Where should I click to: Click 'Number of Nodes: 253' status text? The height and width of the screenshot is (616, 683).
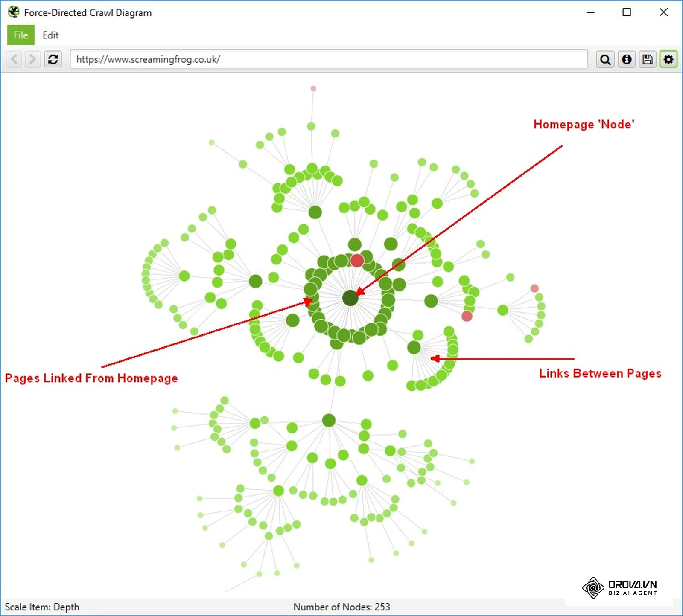click(341, 607)
